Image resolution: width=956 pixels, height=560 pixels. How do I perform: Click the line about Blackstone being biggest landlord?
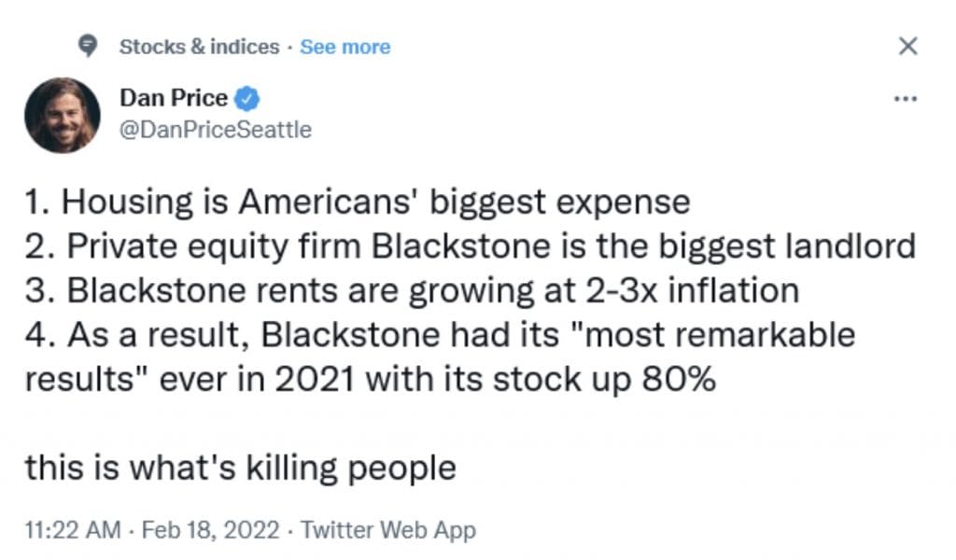click(x=471, y=246)
